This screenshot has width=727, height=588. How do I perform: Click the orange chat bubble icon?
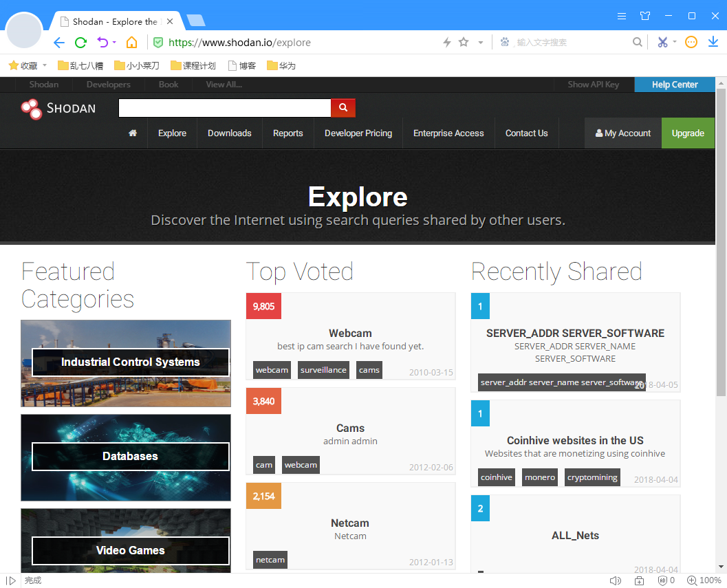pyautogui.click(x=691, y=42)
